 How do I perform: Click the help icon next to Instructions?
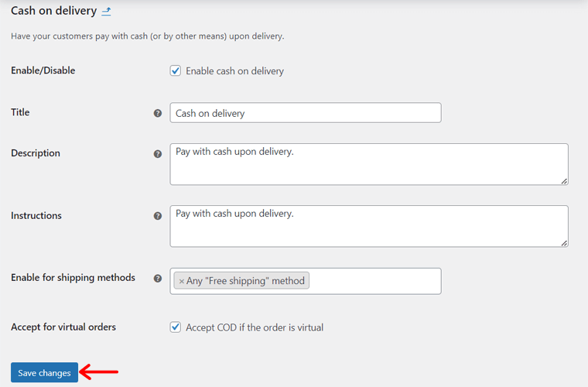(158, 216)
